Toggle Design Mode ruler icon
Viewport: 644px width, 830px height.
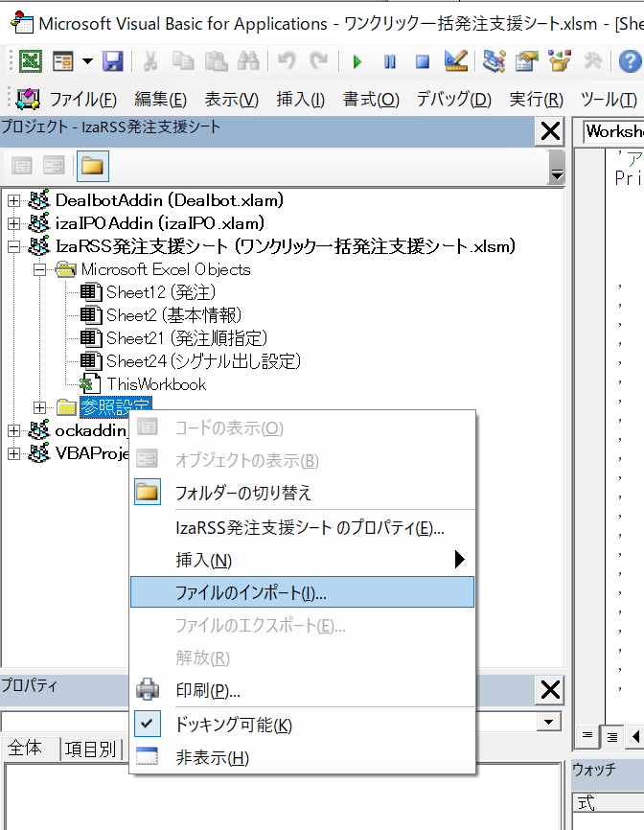pos(455,61)
